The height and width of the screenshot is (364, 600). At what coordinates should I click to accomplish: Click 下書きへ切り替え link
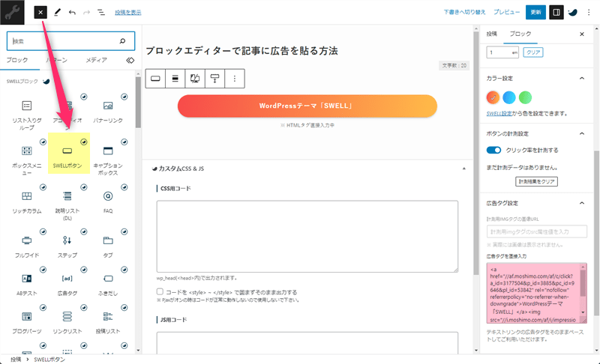[x=464, y=12]
